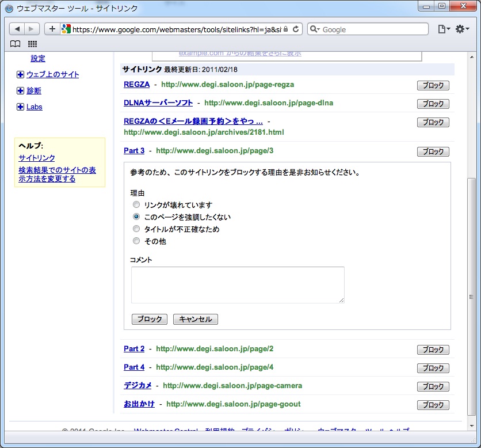Open the 設定 sidebar link

(x=38, y=58)
